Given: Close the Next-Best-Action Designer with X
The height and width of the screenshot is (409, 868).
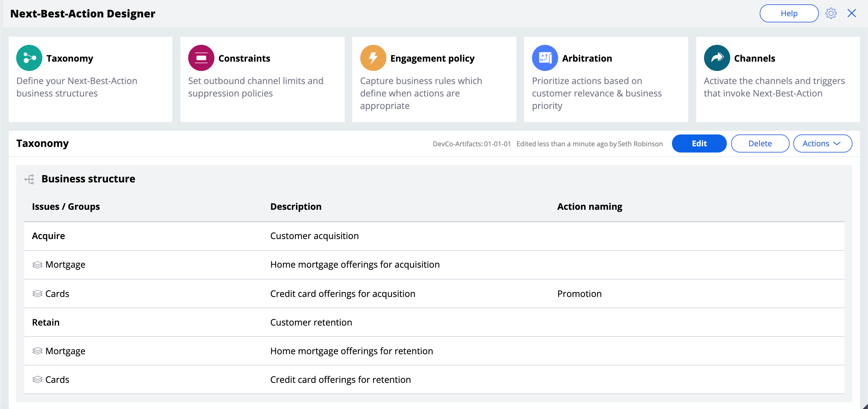Looking at the screenshot, I should (x=852, y=13).
